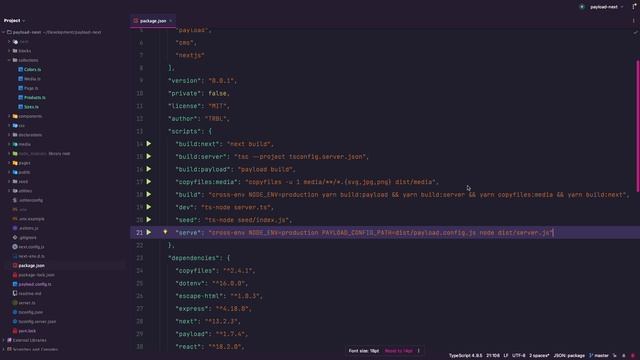
Task: Switch to the package.json editor tab
Action: click(x=153, y=21)
